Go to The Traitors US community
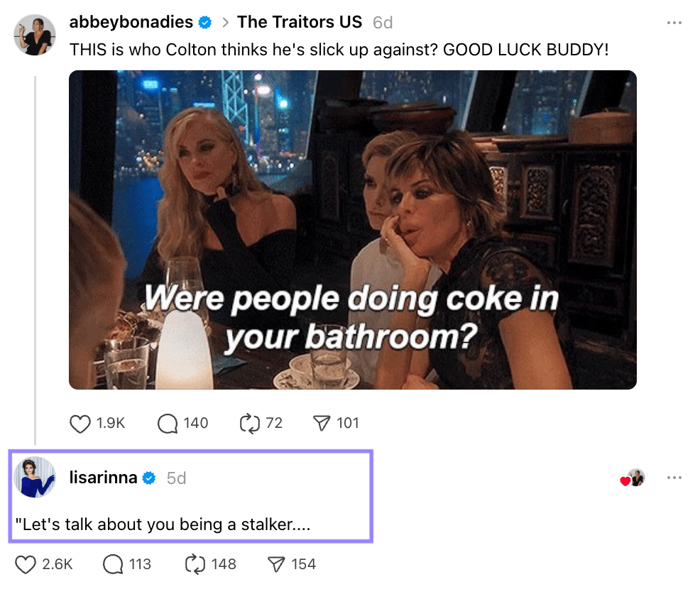Image resolution: width=700 pixels, height=589 pixels. [299, 22]
